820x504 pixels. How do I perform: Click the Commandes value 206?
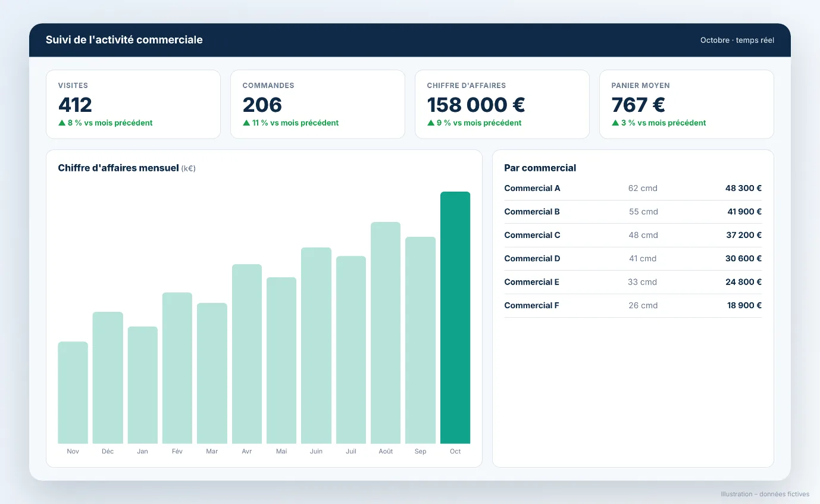(x=262, y=105)
